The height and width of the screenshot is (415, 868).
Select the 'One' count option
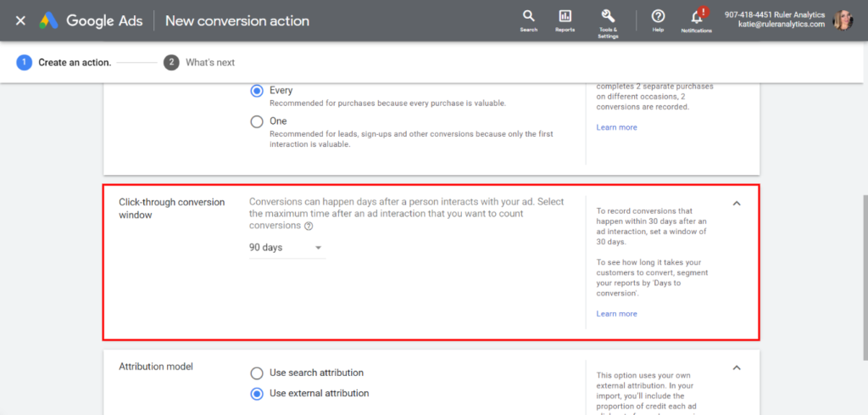click(x=257, y=121)
